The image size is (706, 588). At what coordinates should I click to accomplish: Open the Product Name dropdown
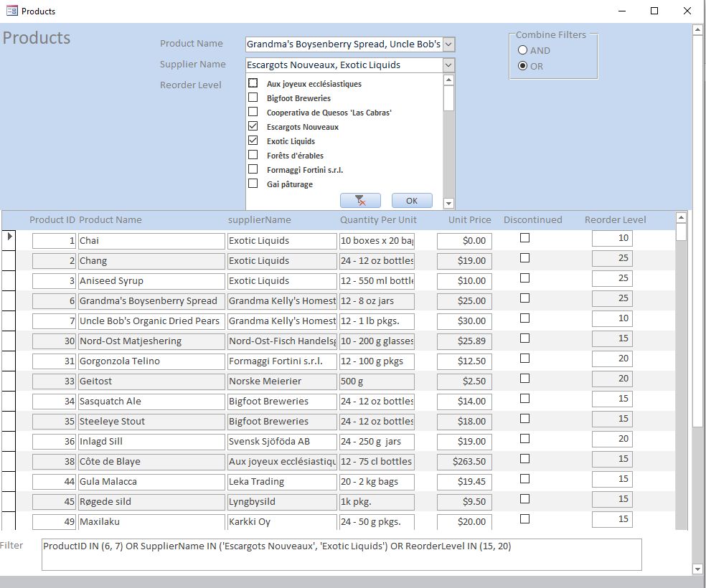click(x=448, y=44)
